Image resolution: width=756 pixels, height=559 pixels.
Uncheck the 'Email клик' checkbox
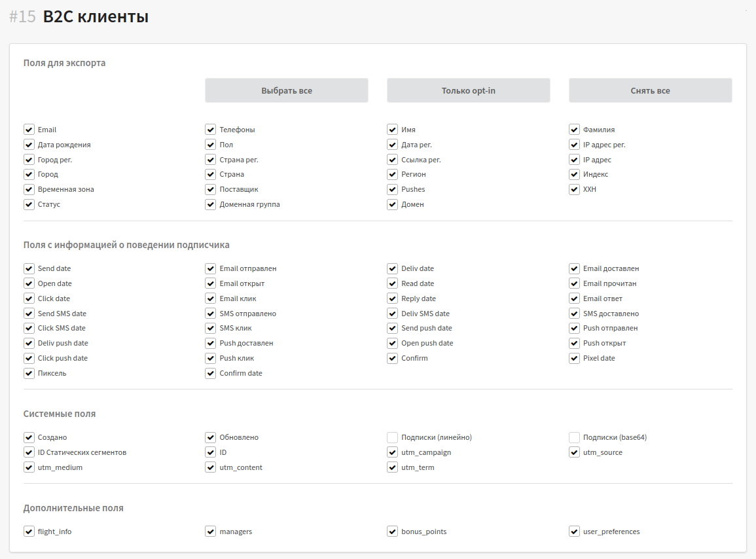pos(210,298)
